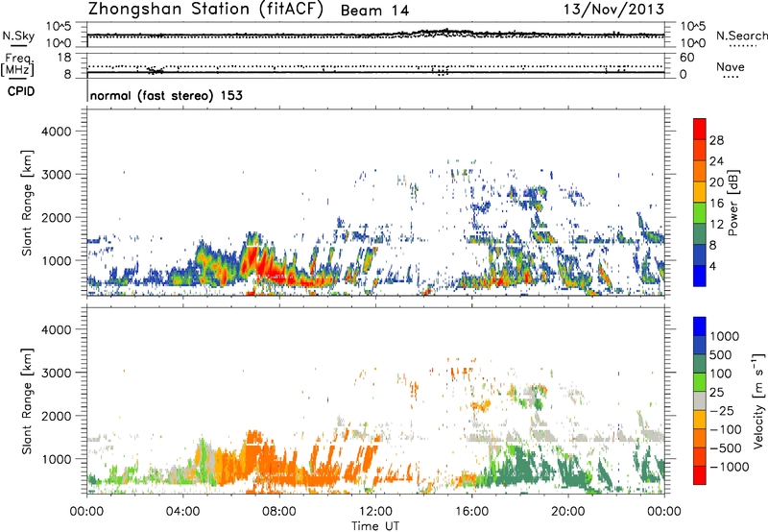Click the 500 label on Velocity colorbar
The width and height of the screenshot is (768, 532).
pos(721,354)
